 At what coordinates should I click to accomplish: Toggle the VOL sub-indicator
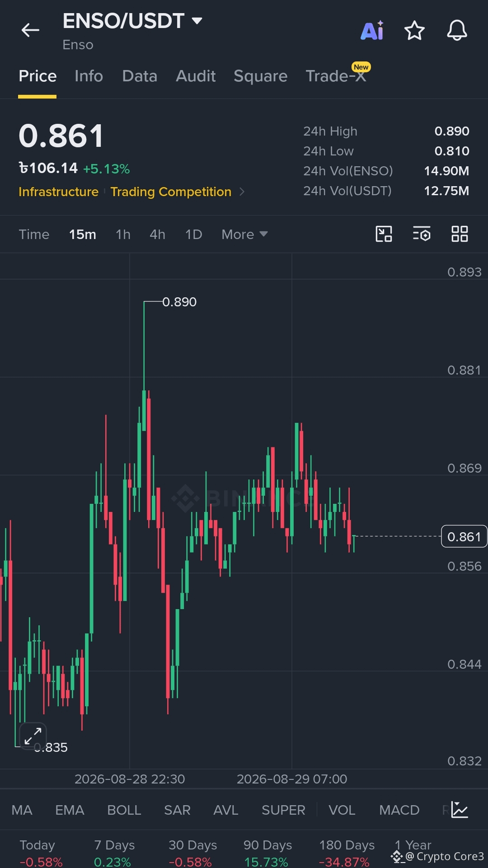tap(342, 810)
